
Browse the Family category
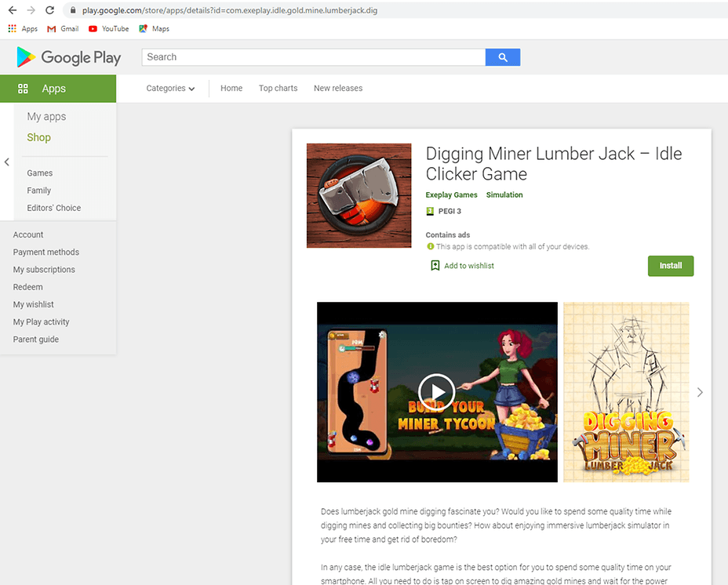[x=39, y=191]
